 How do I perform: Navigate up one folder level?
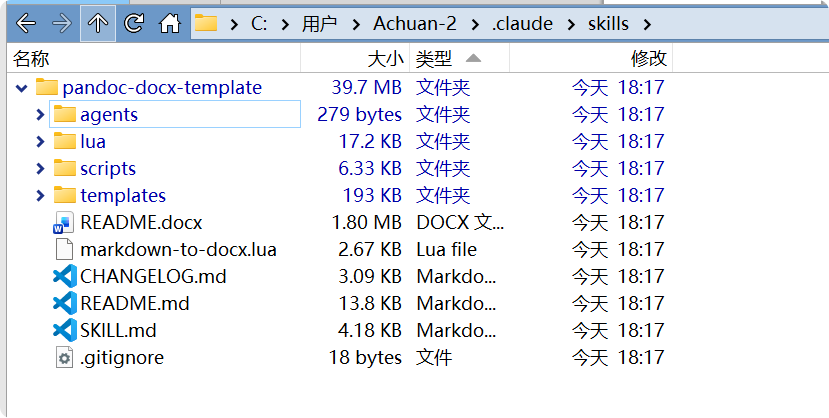[98, 23]
